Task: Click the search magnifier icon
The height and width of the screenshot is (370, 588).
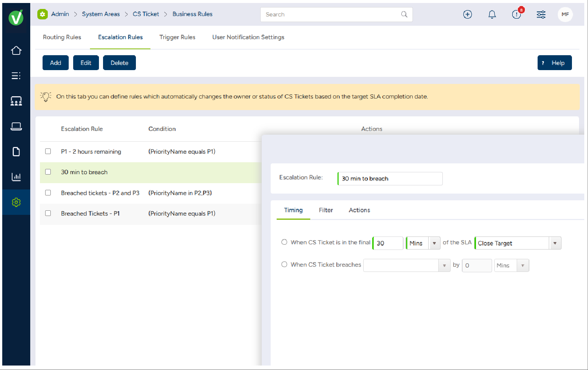Action: coord(404,14)
